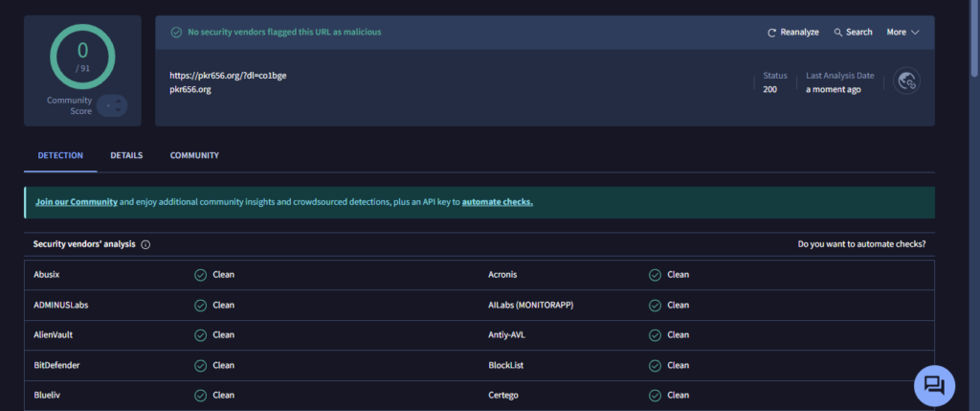Click the Clean check icon for Blueliv
Screen dimensions: 980x411
click(x=201, y=396)
